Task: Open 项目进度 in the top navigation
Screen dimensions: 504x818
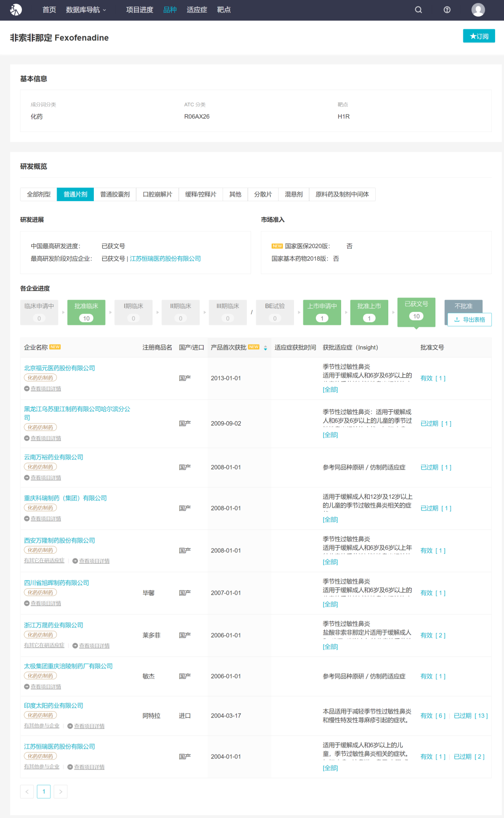Action: [140, 10]
